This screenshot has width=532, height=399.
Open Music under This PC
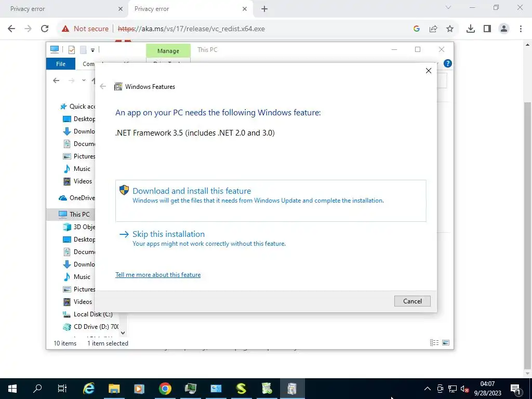coord(77,277)
